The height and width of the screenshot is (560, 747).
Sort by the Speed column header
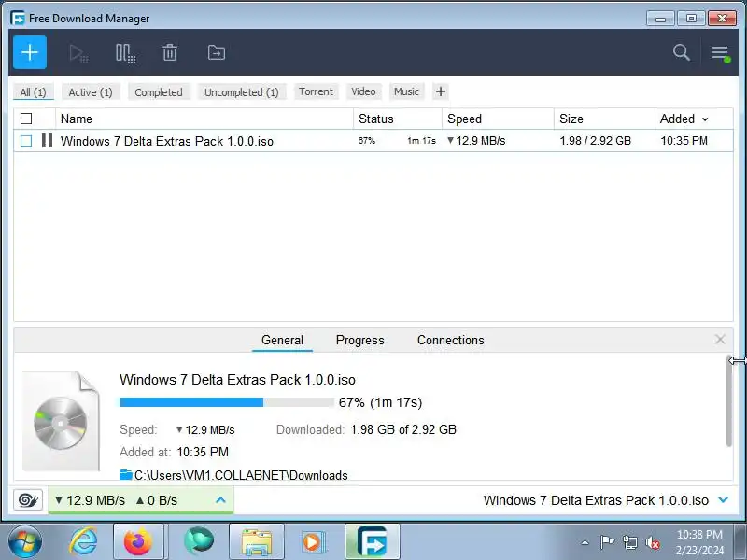pos(499,119)
